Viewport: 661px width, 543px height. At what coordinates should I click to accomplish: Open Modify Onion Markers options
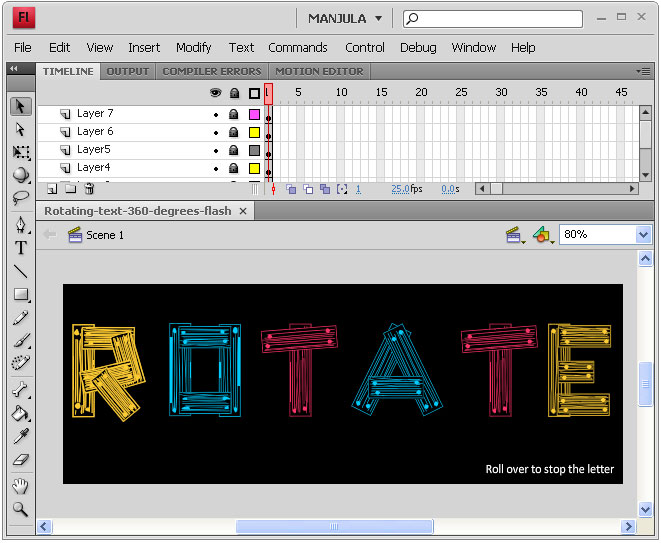pos(342,189)
